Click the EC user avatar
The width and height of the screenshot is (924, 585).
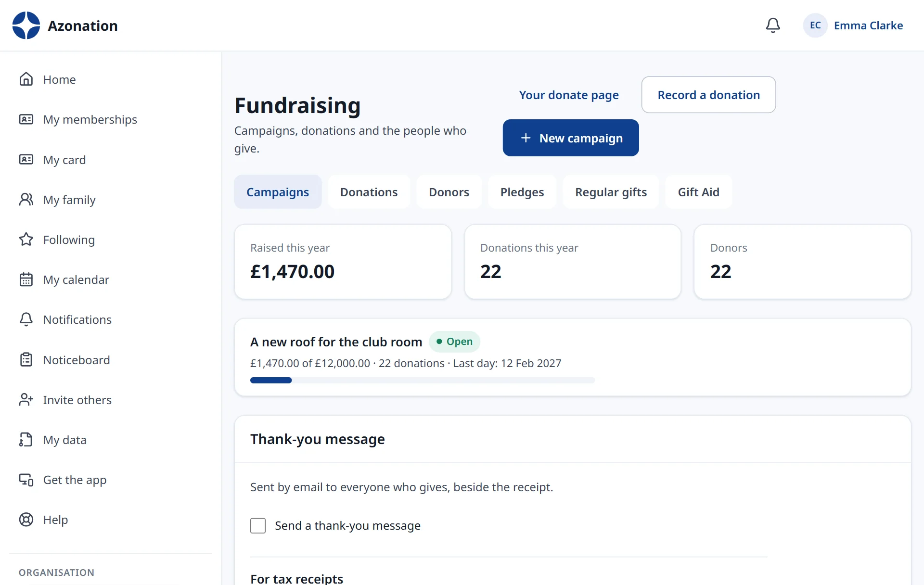pyautogui.click(x=815, y=25)
